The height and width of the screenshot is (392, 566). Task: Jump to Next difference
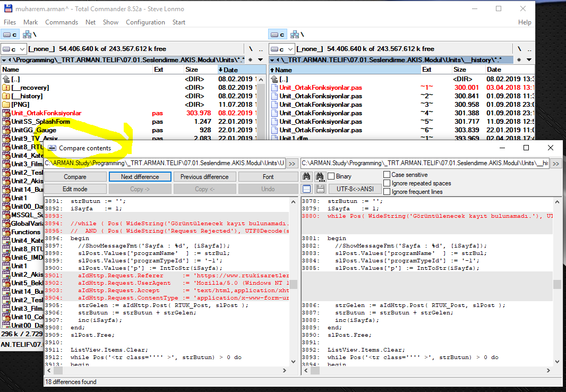click(140, 176)
